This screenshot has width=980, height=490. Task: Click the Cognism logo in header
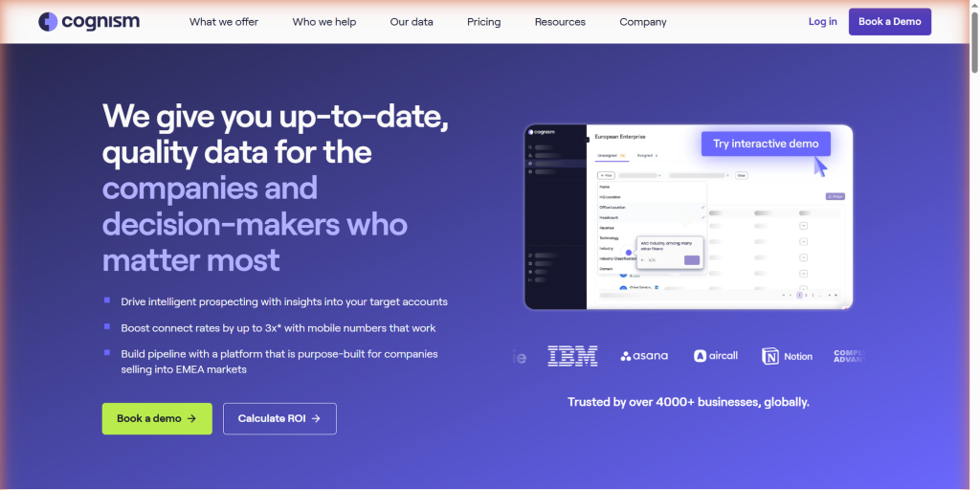[x=89, y=21]
